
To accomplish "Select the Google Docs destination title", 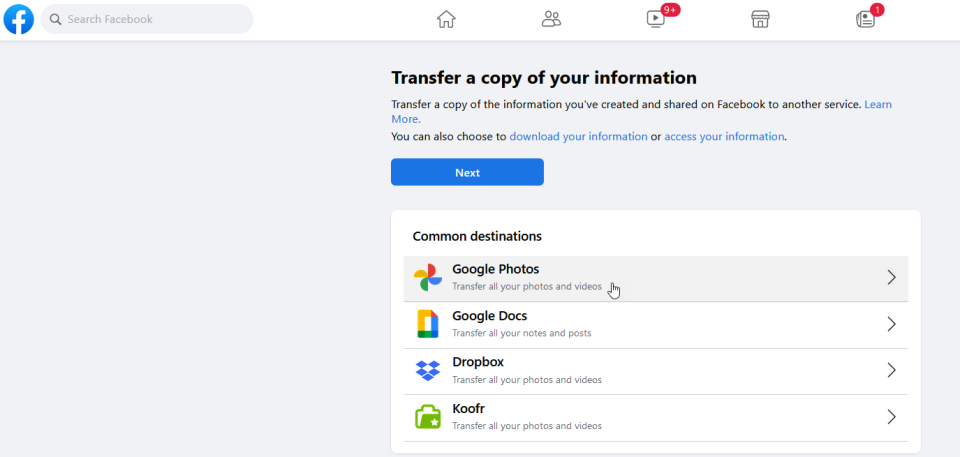I will pyautogui.click(x=490, y=316).
